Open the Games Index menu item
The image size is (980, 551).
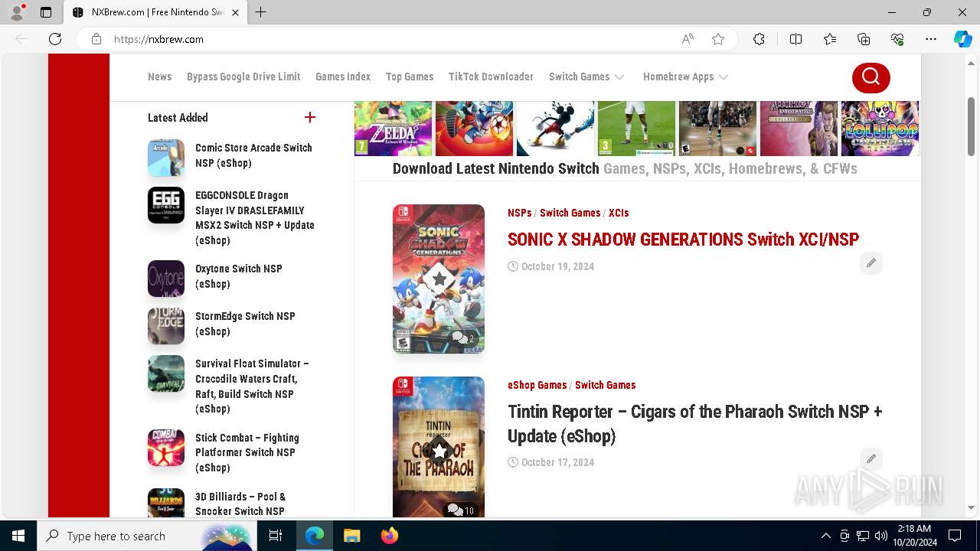(x=343, y=77)
